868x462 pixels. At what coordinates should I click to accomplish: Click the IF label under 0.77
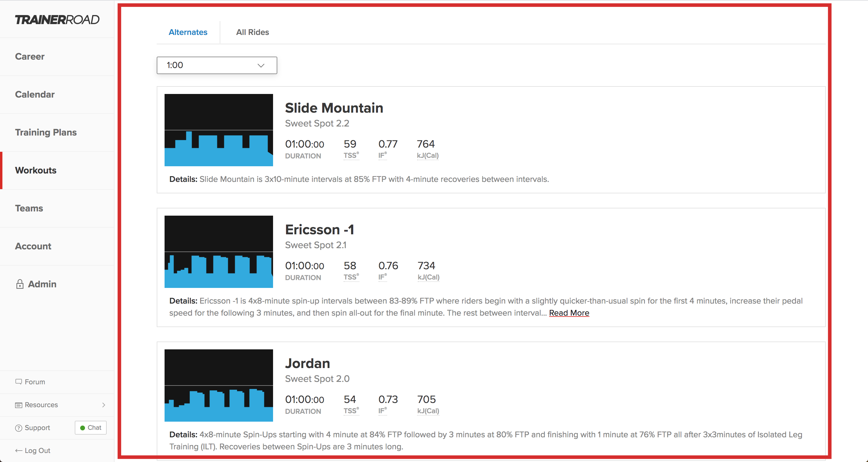382,155
